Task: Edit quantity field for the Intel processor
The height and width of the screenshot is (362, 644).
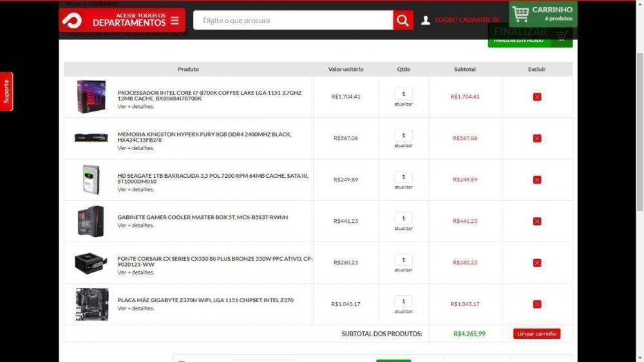Action: tap(404, 94)
